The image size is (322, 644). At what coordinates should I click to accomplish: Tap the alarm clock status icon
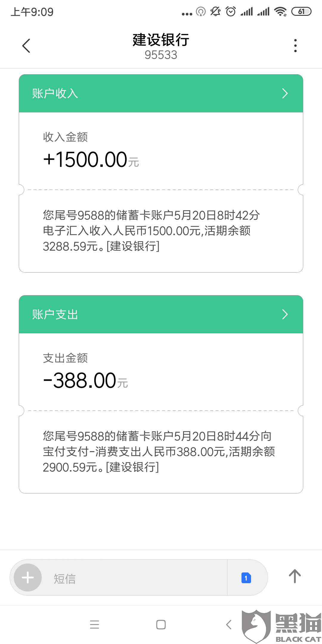(231, 12)
